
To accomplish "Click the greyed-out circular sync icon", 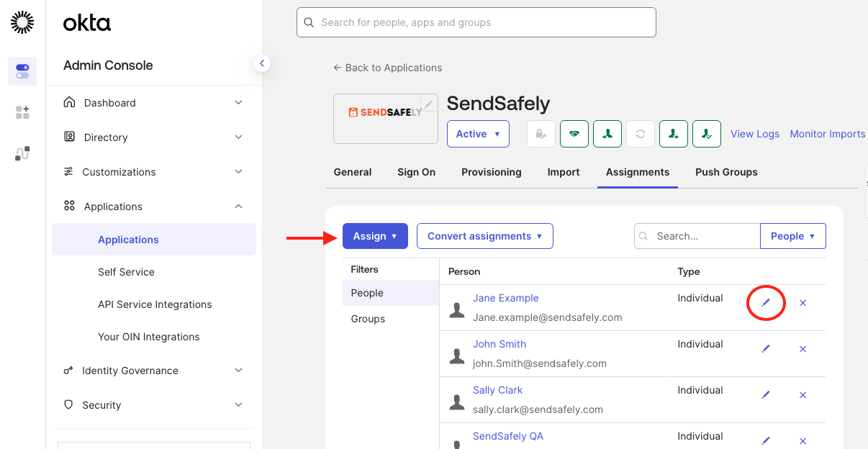I will tap(641, 134).
